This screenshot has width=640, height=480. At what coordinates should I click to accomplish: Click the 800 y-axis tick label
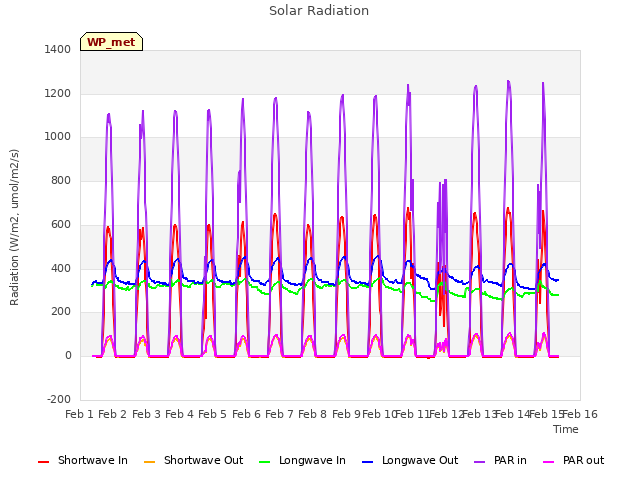click(61, 180)
